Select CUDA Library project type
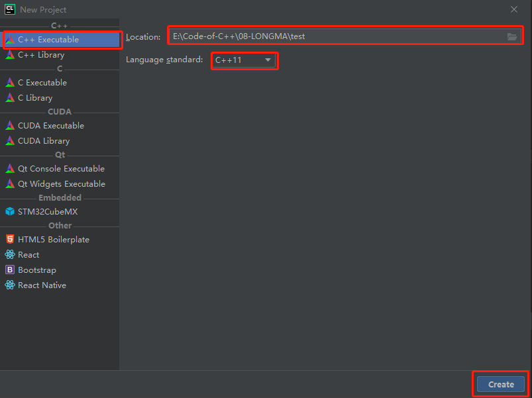 [x=60, y=140]
